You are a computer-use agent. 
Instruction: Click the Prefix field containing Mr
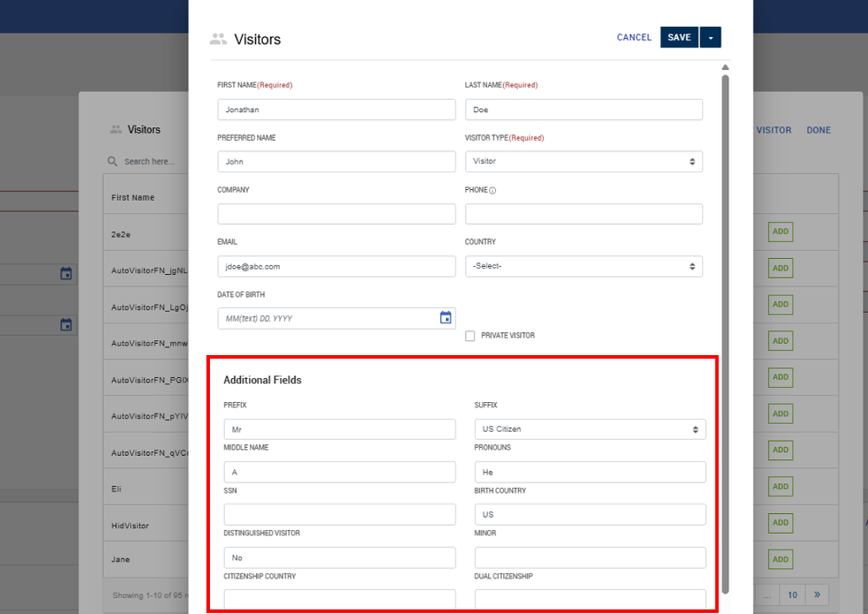click(x=339, y=429)
